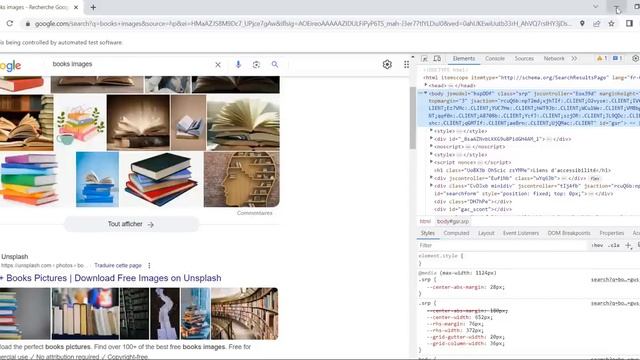Select the Layout sidebar tab
The height and width of the screenshot is (360, 640).
(486, 233)
